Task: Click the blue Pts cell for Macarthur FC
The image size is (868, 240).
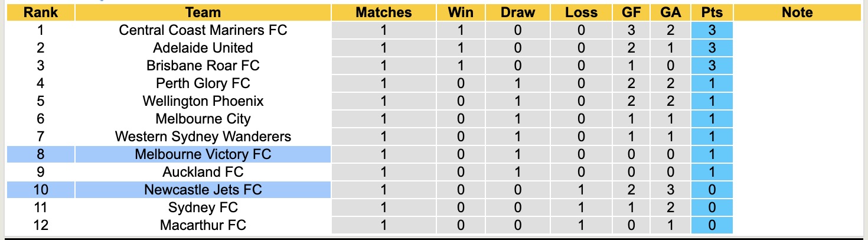Action: click(712, 225)
